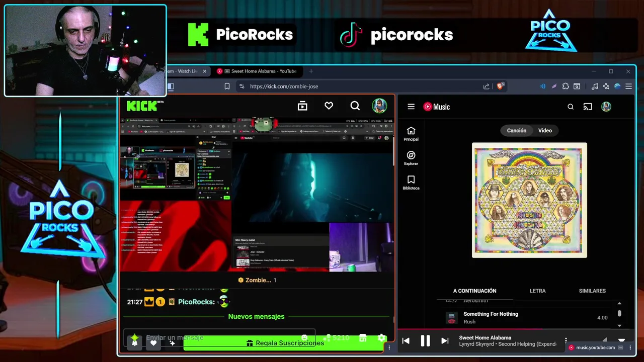
Task: Jump to Nuevos mensajes in chat
Action: 256,316
